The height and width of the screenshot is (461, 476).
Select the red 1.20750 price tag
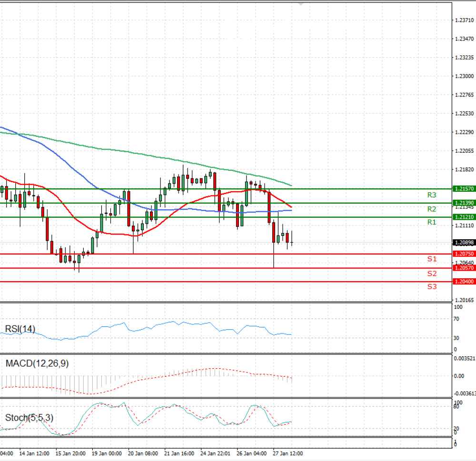point(464,254)
